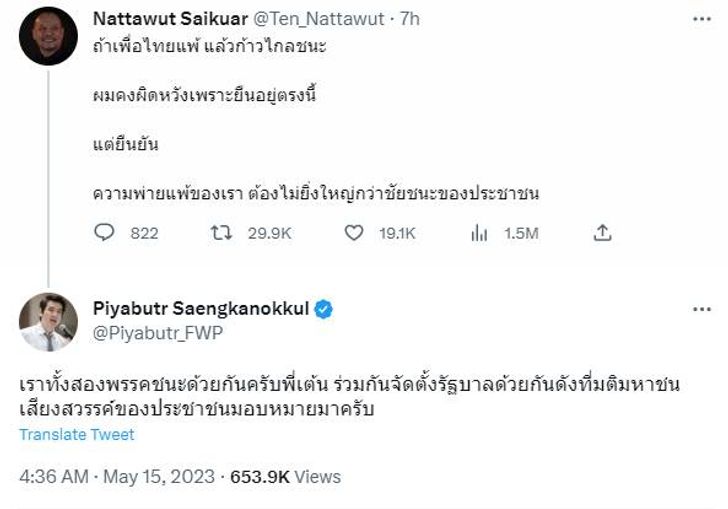Image resolution: width=728 pixels, height=509 pixels.
Task: Open Piyabutr Saengkanokkul's profile picture
Action: point(48,322)
